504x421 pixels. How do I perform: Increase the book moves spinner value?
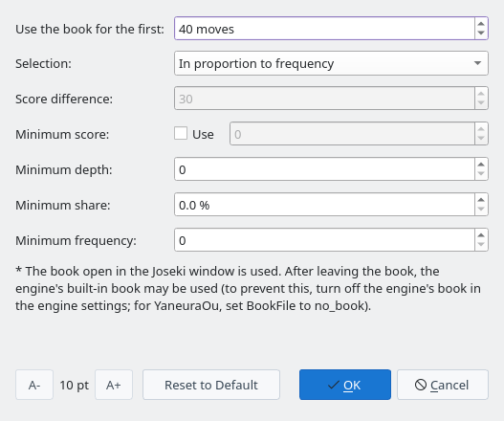[481, 25]
